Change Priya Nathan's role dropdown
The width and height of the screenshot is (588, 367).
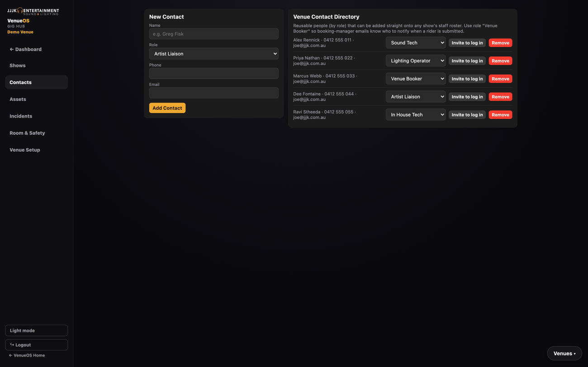pyautogui.click(x=416, y=61)
